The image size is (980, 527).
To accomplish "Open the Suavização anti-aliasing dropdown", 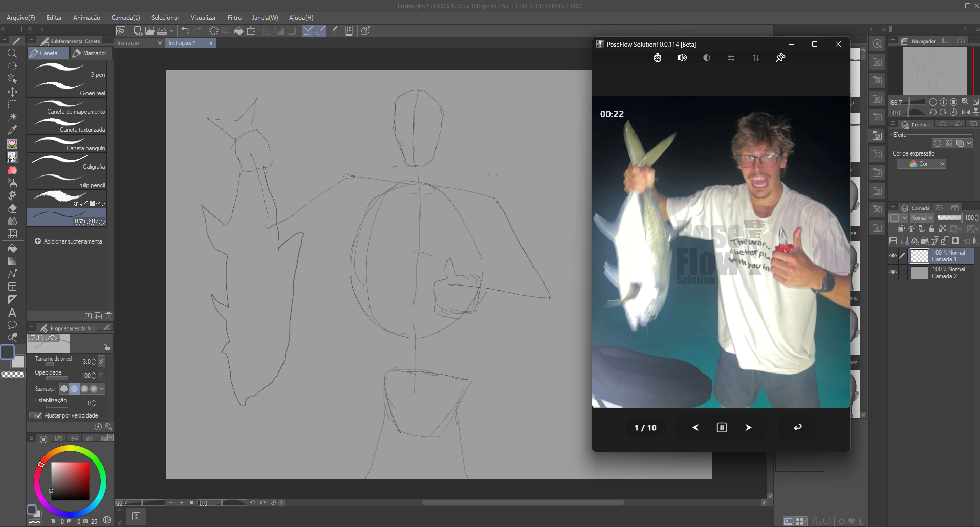I will (x=102, y=389).
